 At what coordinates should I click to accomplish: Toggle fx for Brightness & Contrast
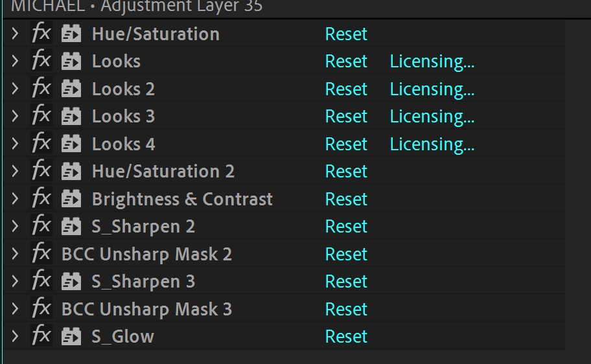tap(41, 198)
